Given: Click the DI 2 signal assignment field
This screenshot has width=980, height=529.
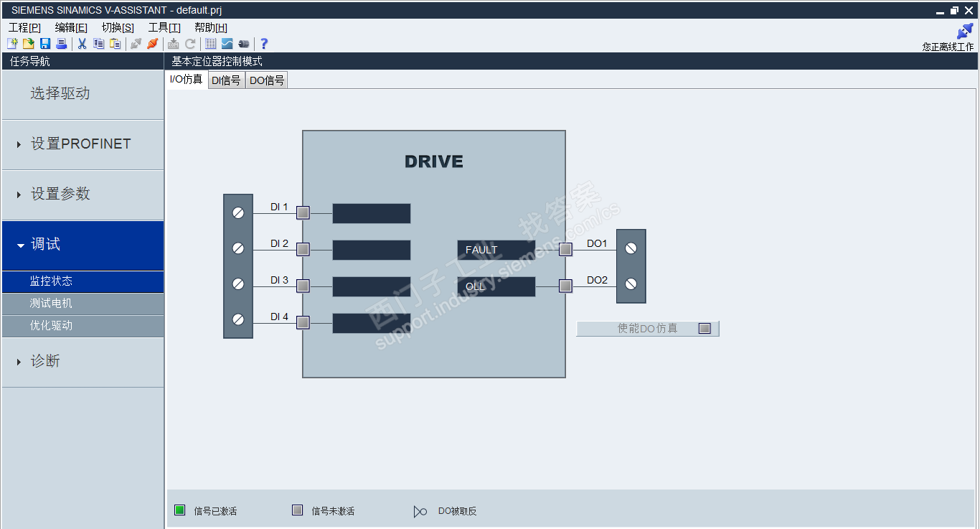Looking at the screenshot, I should click(372, 250).
